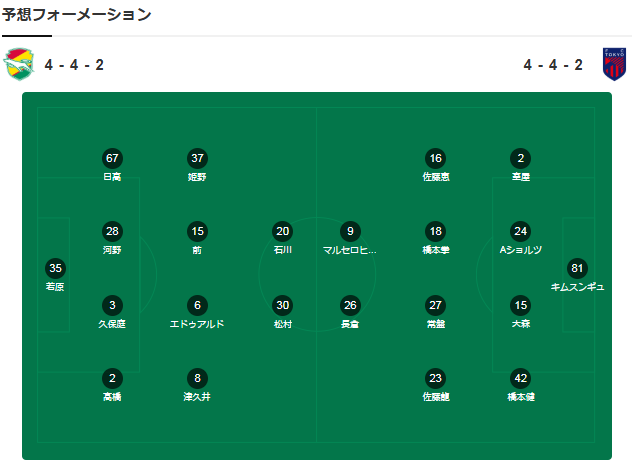Click player number 26 badge

pos(349,305)
